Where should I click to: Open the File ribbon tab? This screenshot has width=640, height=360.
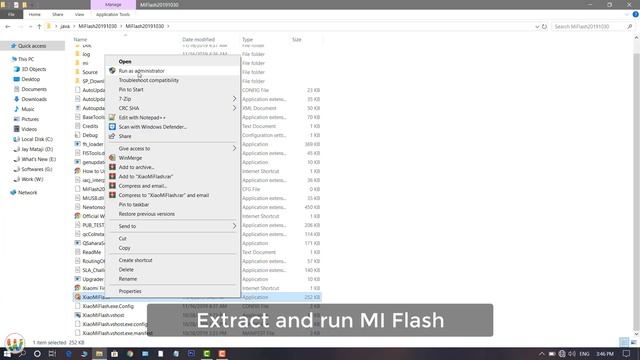click(11, 14)
